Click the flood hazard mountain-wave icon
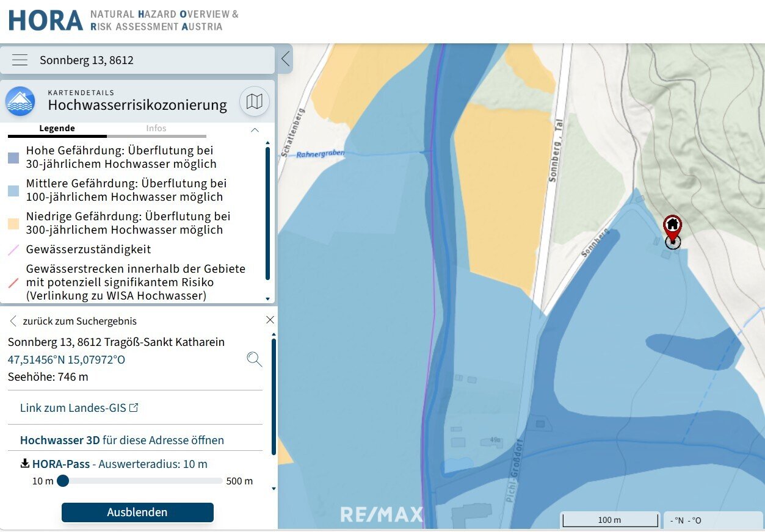 [x=20, y=101]
